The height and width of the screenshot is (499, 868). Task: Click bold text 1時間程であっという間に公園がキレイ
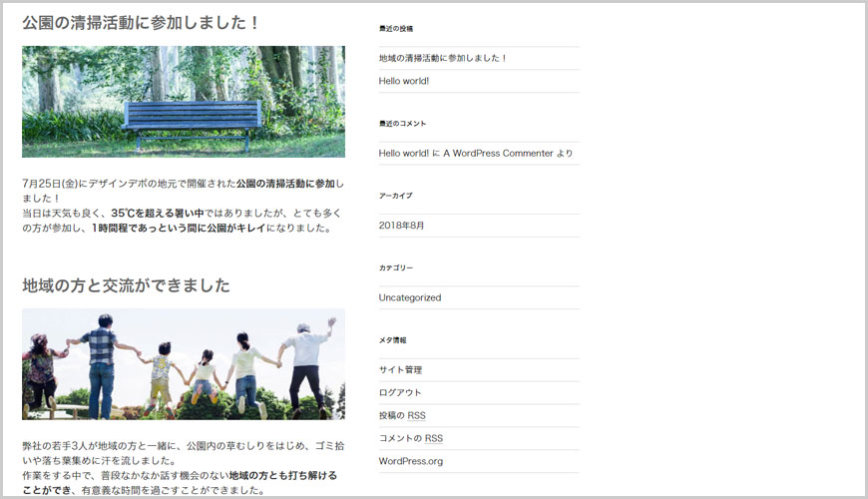tap(179, 228)
